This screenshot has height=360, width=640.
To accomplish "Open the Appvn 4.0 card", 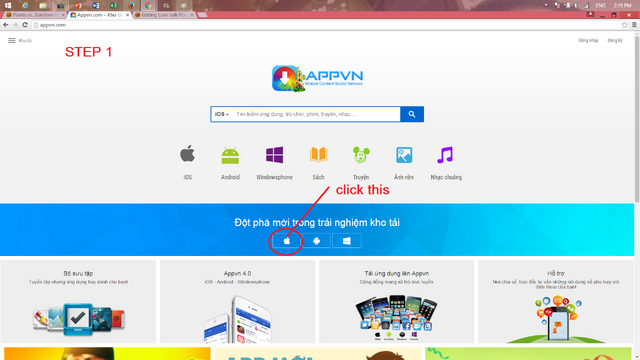I will click(x=238, y=301).
